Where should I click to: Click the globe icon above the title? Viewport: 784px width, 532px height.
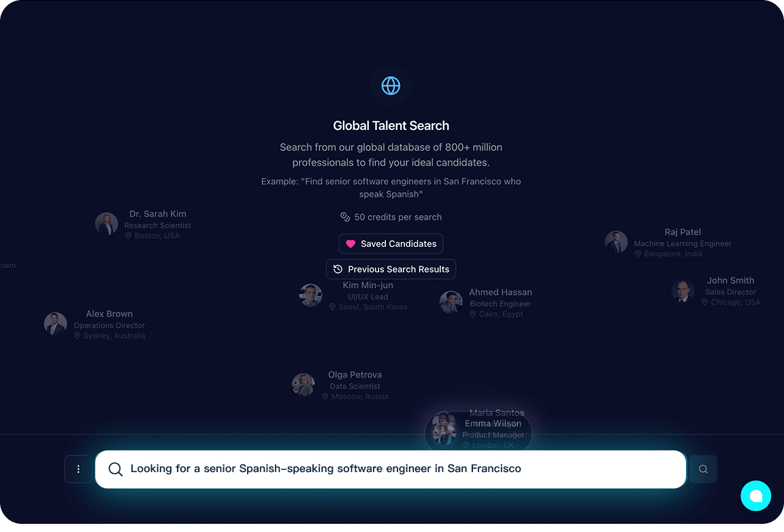[391, 86]
